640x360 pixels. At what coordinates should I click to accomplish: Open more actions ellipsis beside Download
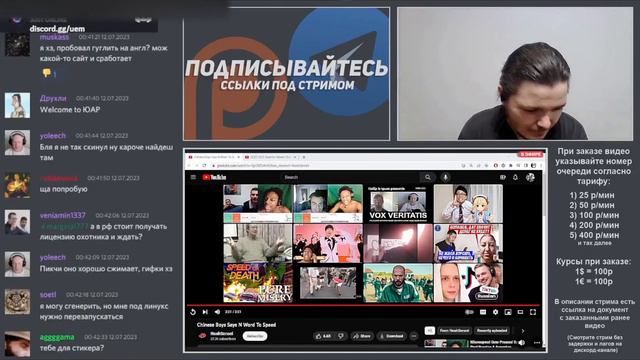[x=413, y=336]
